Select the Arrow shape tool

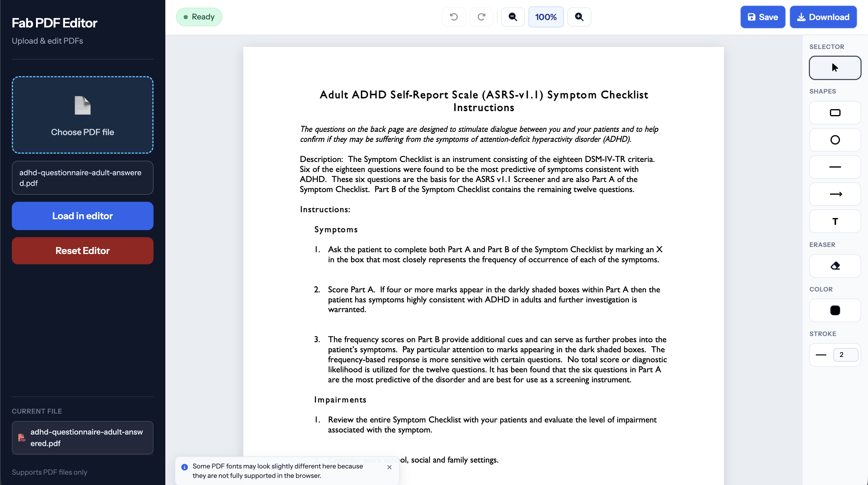(835, 194)
